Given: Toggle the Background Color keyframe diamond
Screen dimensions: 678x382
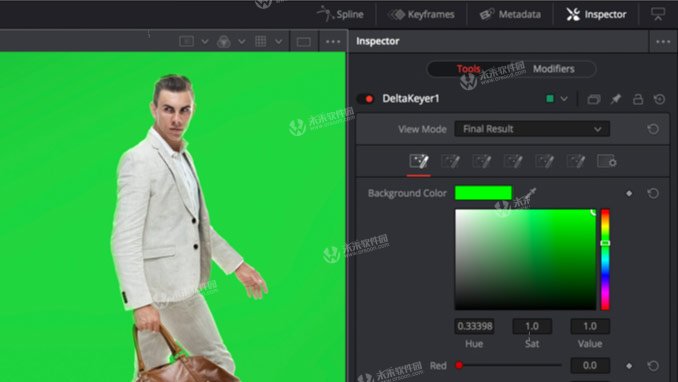Looking at the screenshot, I should (x=629, y=193).
